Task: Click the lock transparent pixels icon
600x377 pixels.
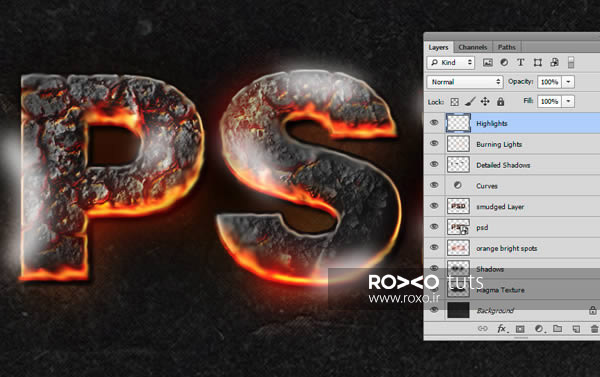Action: (x=454, y=101)
